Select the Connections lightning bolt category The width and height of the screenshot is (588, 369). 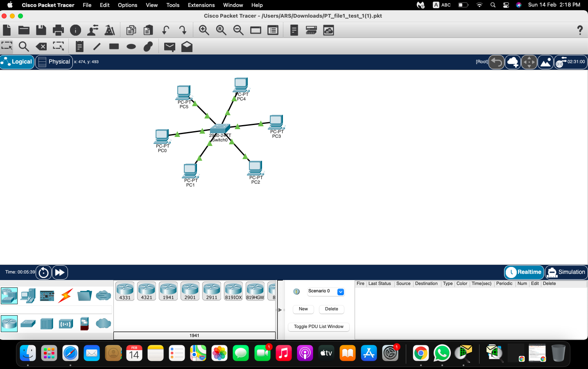coord(66,296)
